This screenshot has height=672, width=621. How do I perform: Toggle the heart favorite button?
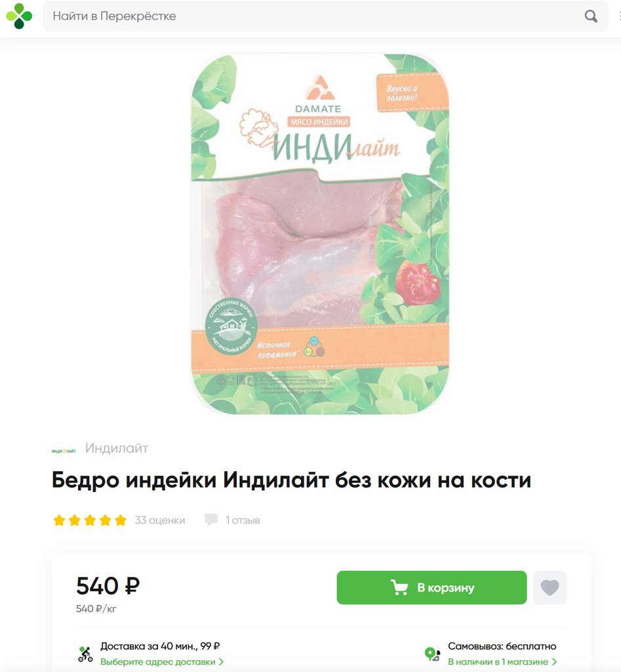click(550, 587)
